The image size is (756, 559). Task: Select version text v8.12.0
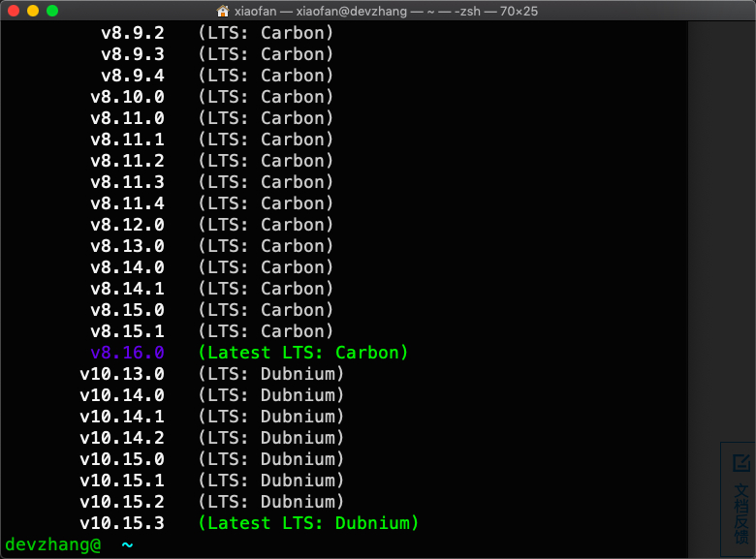(127, 225)
